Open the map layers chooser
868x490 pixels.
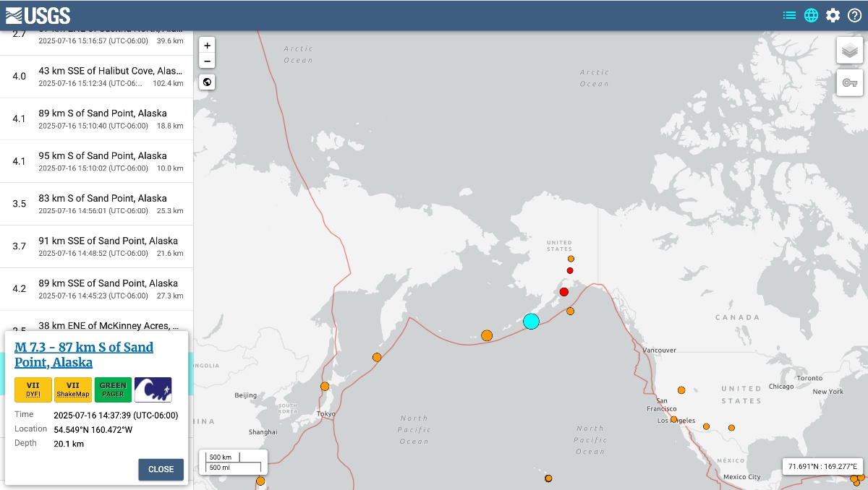[x=849, y=50]
